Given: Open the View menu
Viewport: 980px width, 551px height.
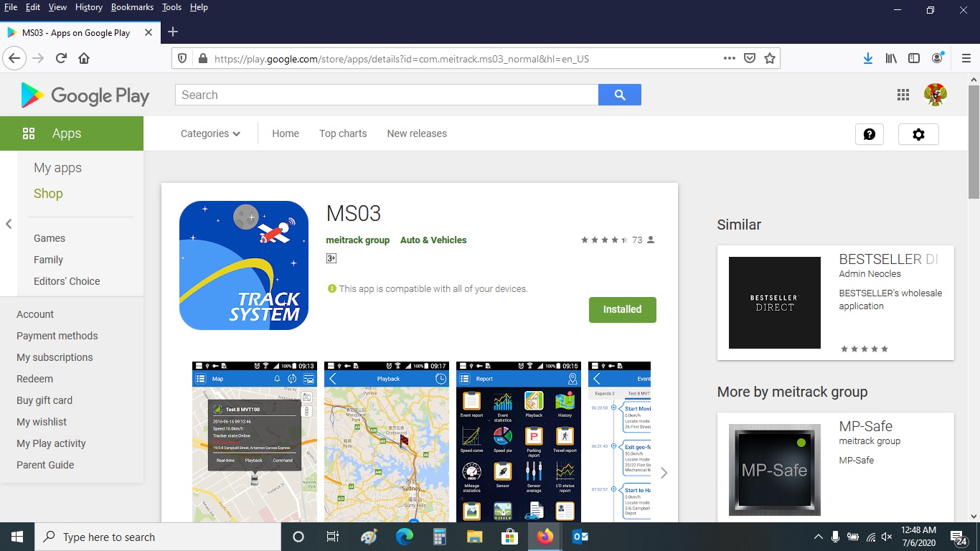Looking at the screenshot, I should coord(57,7).
